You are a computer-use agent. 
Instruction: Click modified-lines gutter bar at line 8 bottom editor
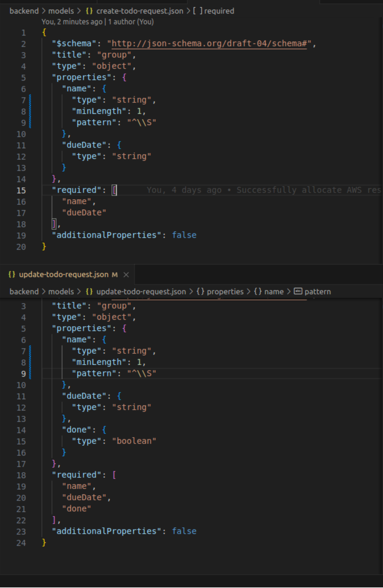(x=30, y=362)
